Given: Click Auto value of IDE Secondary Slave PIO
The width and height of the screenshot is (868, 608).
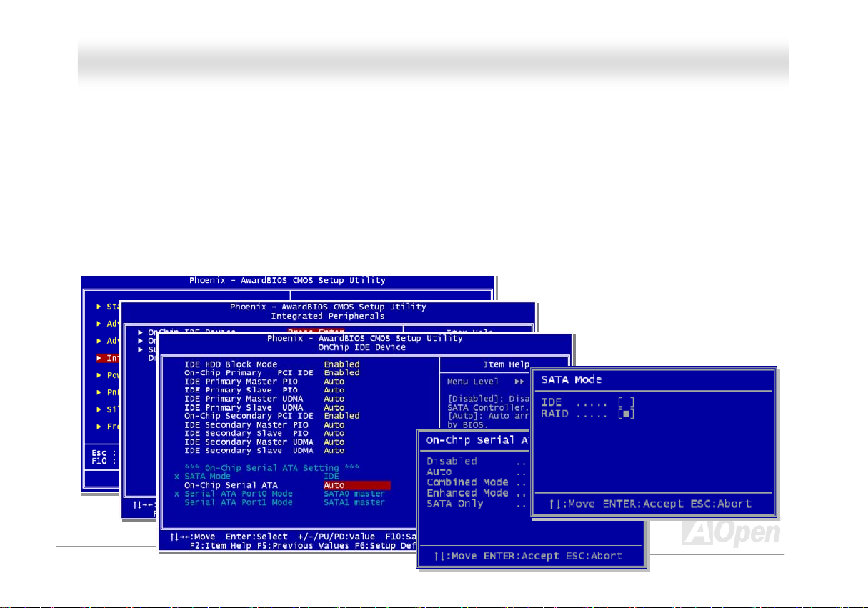Looking at the screenshot, I should tap(334, 434).
